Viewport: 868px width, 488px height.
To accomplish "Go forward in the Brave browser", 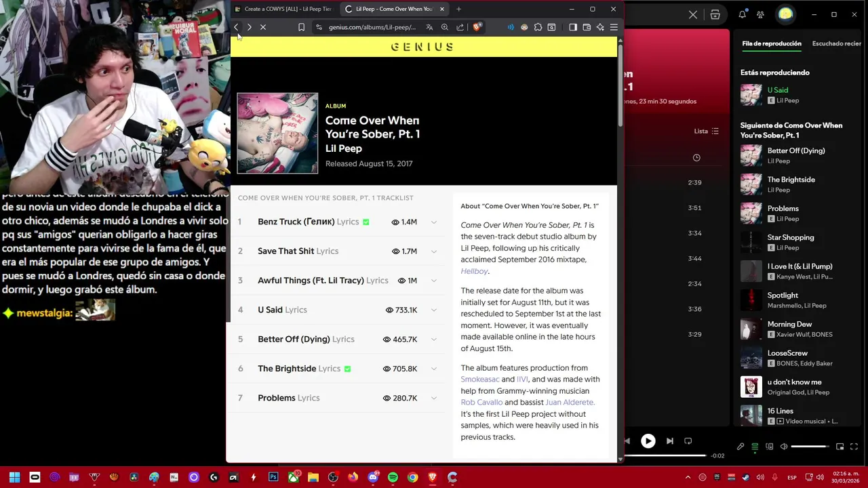I will [249, 27].
